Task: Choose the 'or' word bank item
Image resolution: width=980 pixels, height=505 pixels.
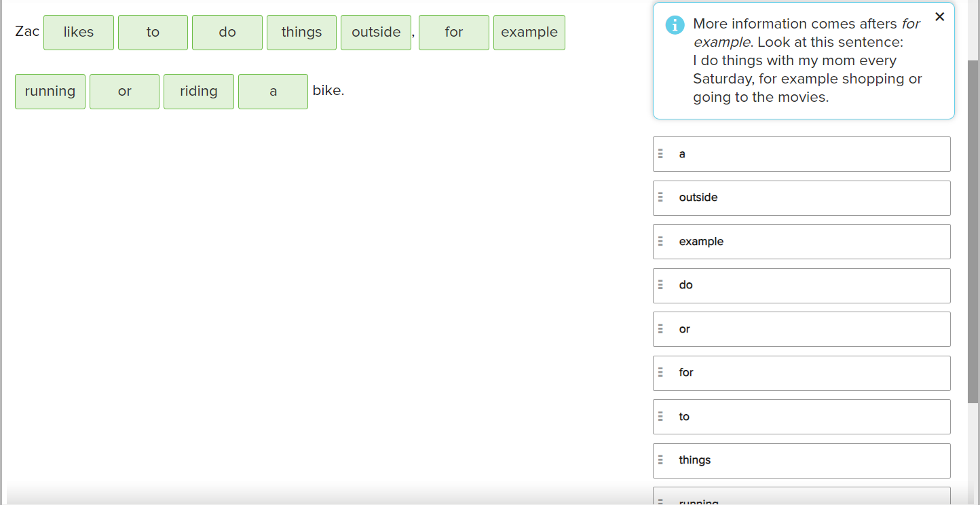Action: [x=801, y=329]
